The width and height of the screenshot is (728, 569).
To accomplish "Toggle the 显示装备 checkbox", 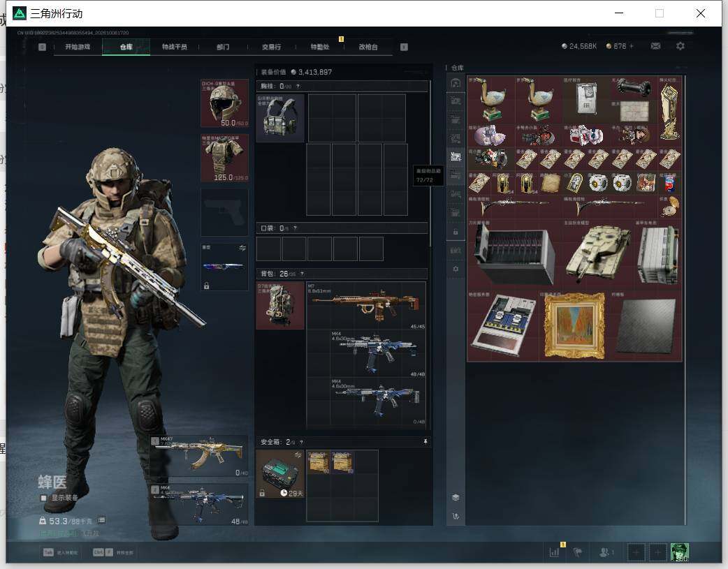I will (x=43, y=498).
